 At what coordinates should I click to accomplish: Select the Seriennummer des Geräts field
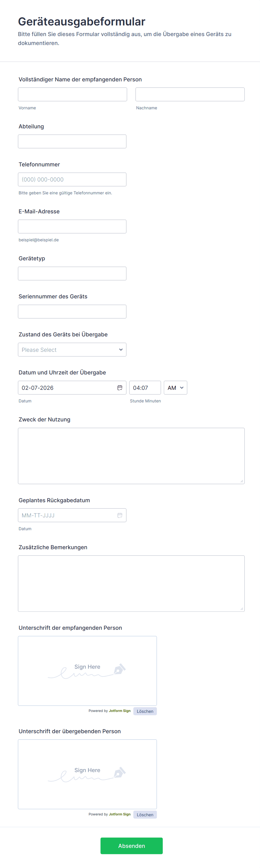[72, 312]
